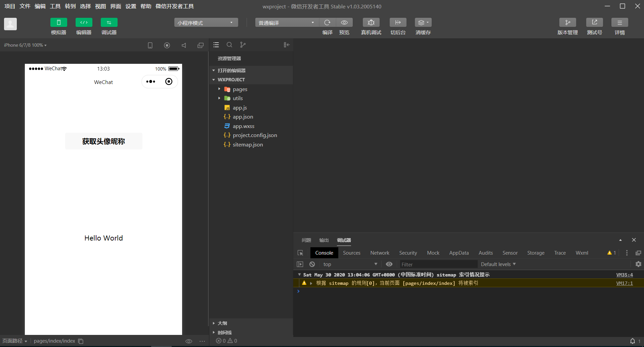Click the inspect element picker icon
This screenshot has height=347, width=644.
point(300,253)
